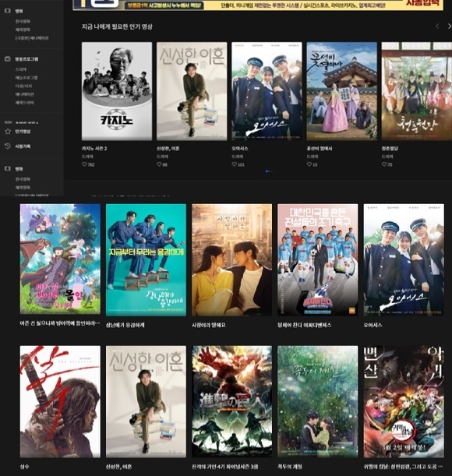The width and height of the screenshot is (452, 476).
Task: Open the 귀멸의 칼날 poster
Action: pos(404,401)
